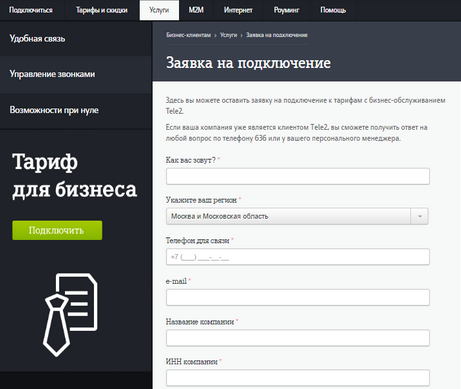Screen dimensions: 461x389
Task: Focus the Название компании input field
Action: [x=298, y=338]
